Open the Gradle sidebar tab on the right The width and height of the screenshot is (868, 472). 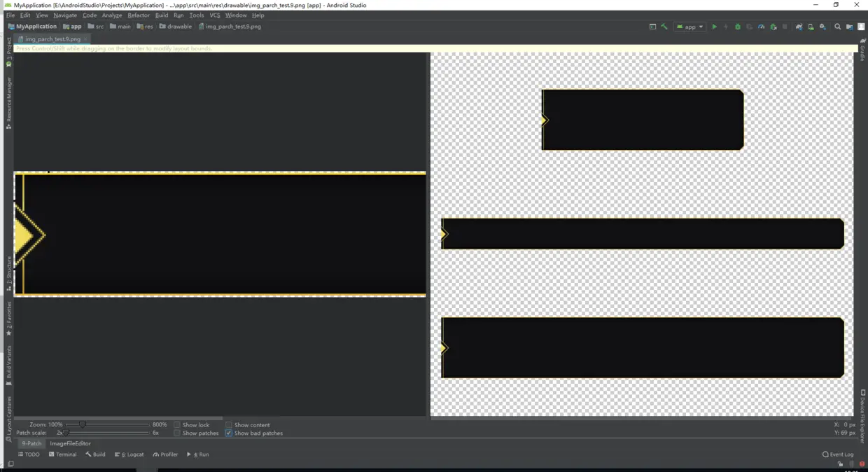(863, 49)
